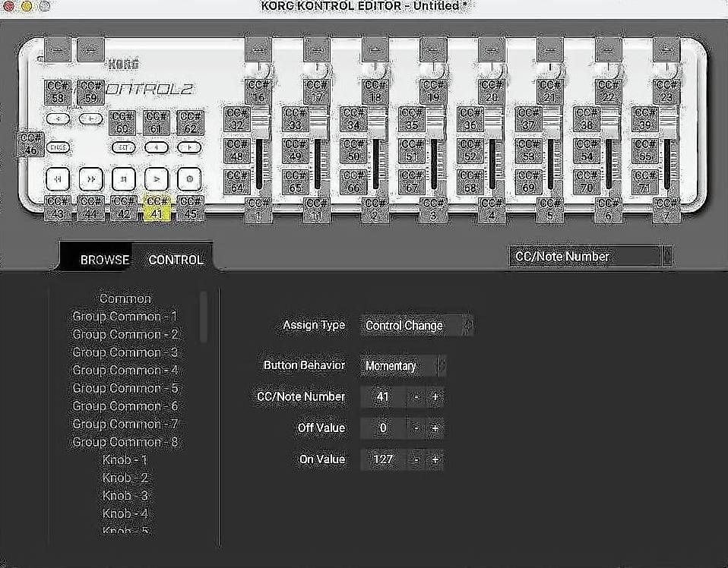This screenshot has width=728, height=568.
Task: Click the Fast Forward transport button
Action: [90, 179]
